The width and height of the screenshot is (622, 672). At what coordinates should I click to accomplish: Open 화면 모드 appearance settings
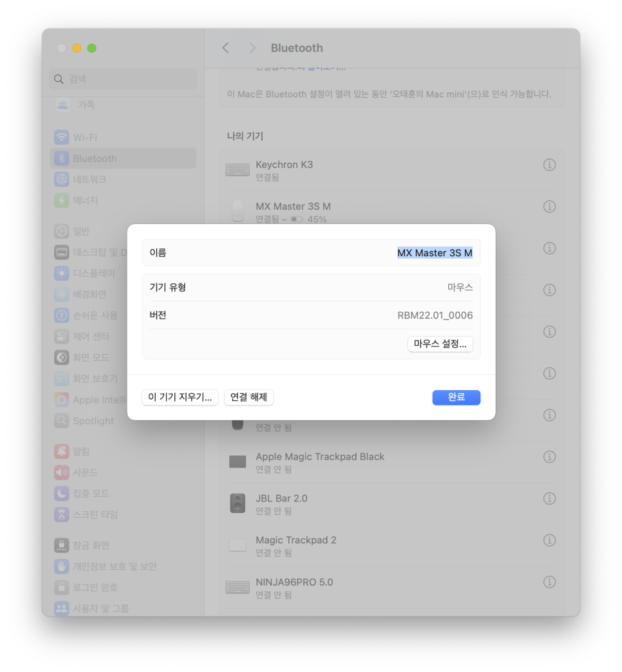(88, 357)
